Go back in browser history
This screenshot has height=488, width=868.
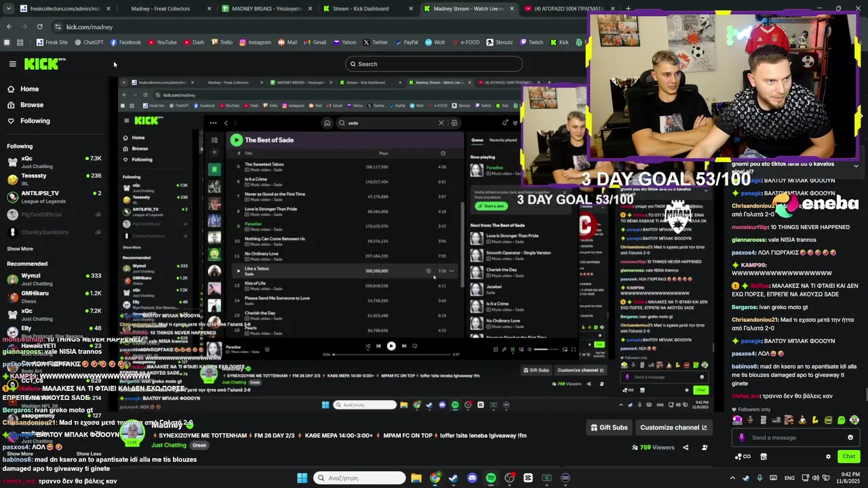[9, 26]
